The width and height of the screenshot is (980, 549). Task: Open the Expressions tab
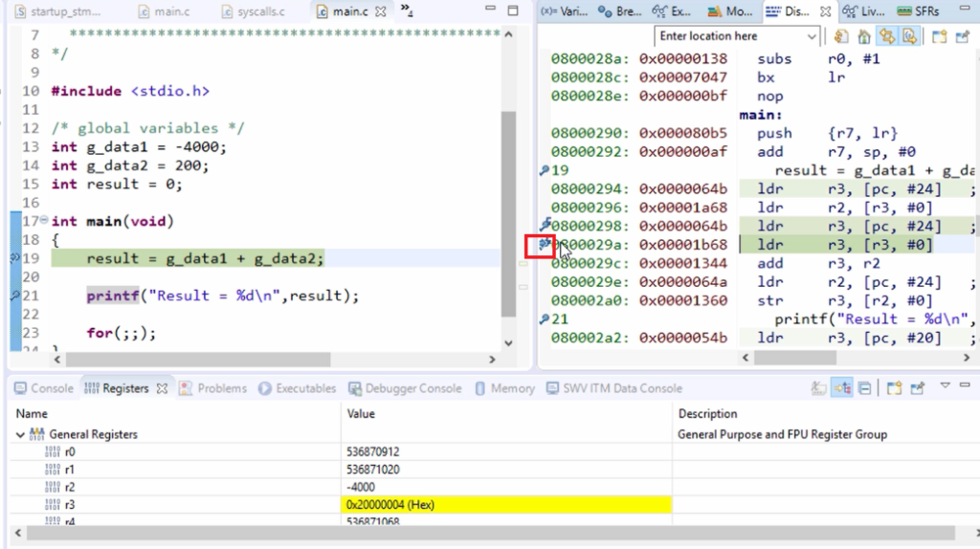tap(672, 11)
